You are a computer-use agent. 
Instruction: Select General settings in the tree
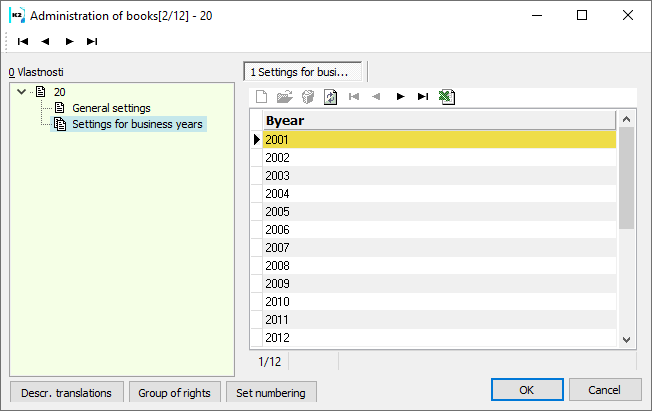[111, 108]
